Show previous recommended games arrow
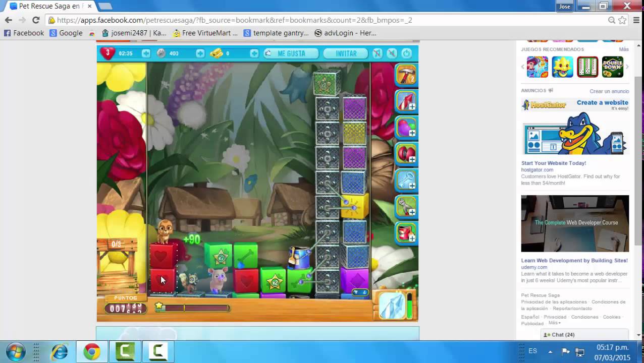 [523, 67]
